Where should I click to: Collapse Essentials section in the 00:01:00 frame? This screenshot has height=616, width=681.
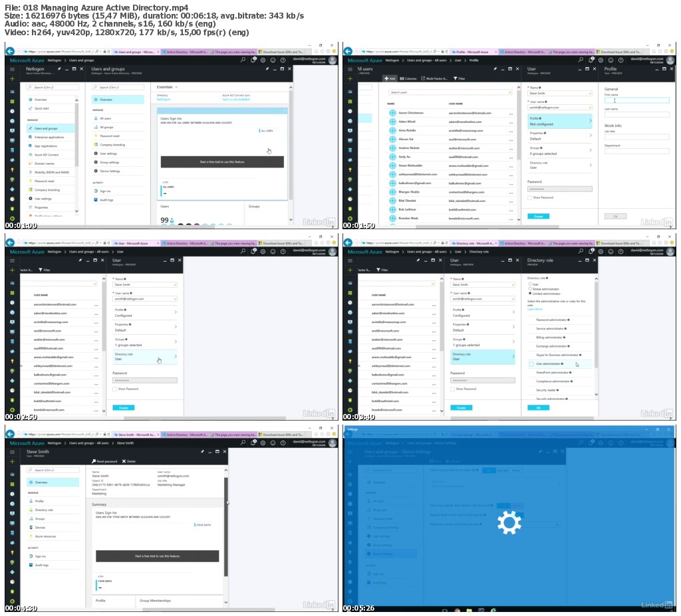pyautogui.click(x=176, y=87)
